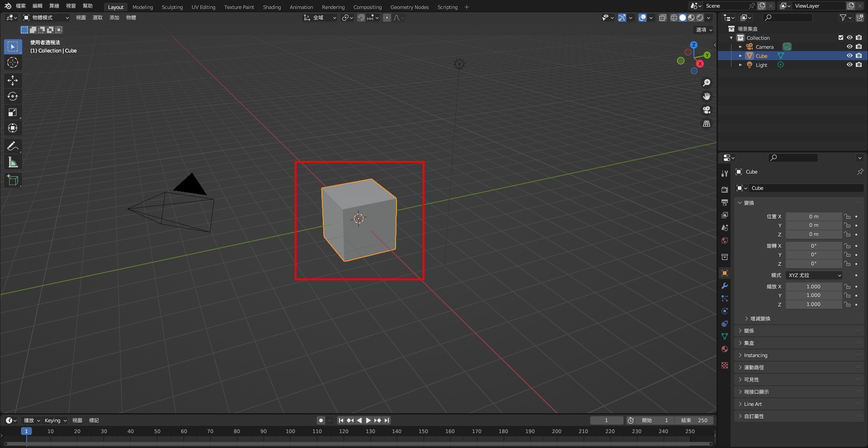The image size is (868, 448).
Task: Select the Scale tool in toolbar
Action: pyautogui.click(x=13, y=112)
